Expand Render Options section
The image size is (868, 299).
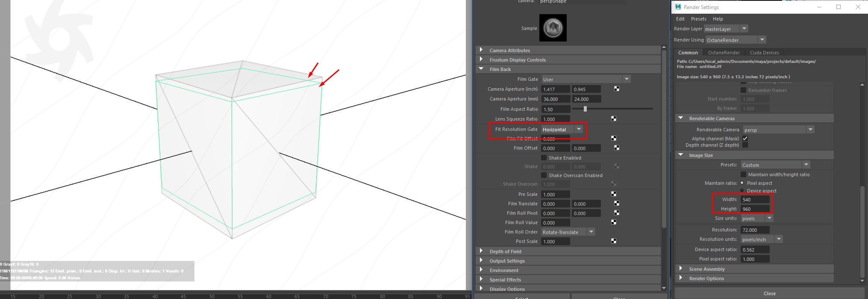click(x=754, y=278)
